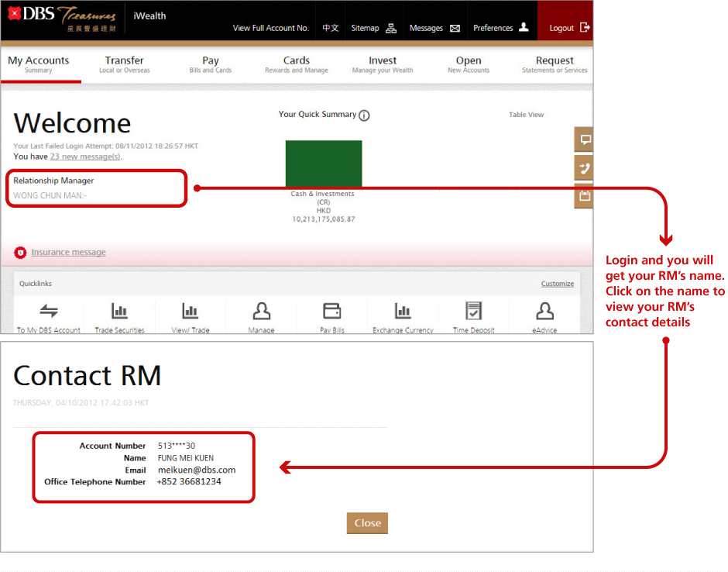
Task: Select the To My DBS Account quicklink icon
Action: [x=49, y=312]
